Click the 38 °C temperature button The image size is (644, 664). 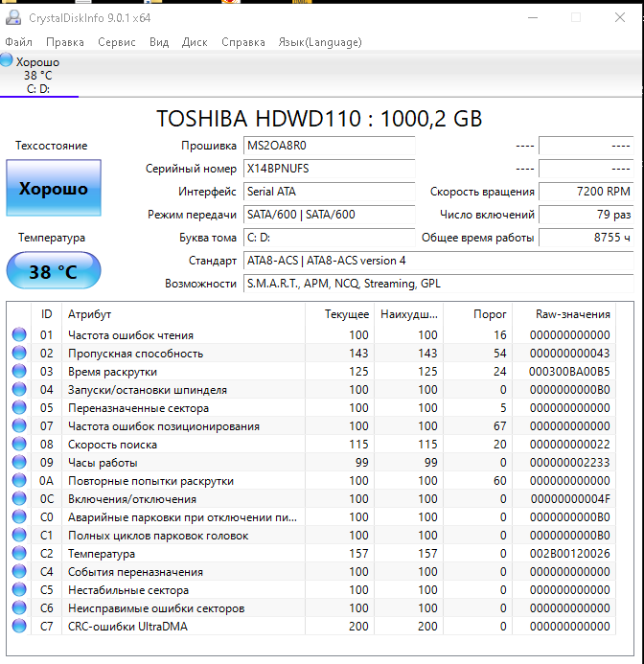point(54,270)
